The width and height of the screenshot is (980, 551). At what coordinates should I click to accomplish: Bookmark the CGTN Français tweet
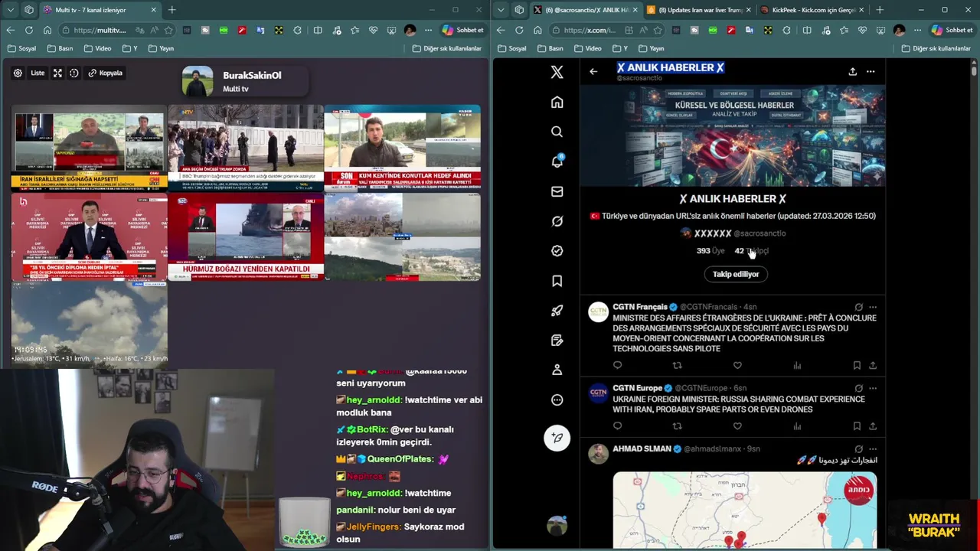click(x=857, y=366)
